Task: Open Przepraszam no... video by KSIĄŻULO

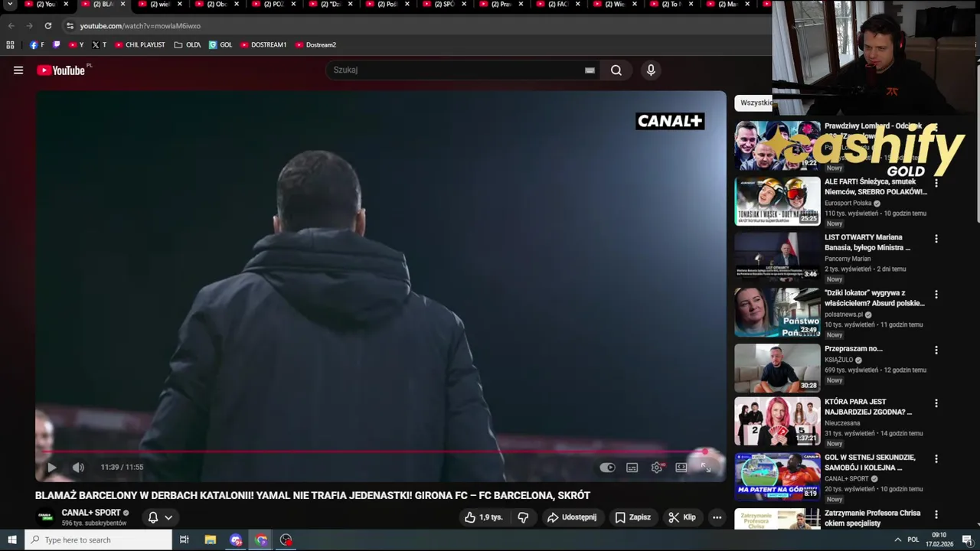Action: [x=854, y=349]
